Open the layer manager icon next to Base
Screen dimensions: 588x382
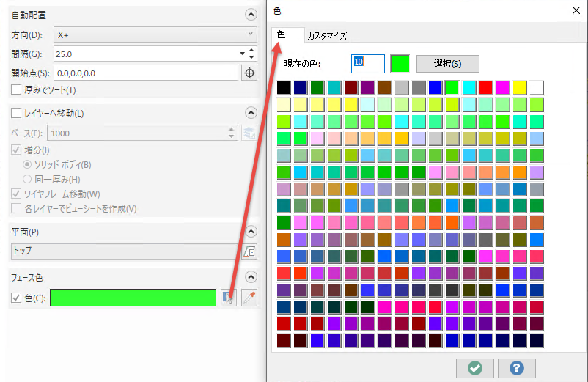249,133
